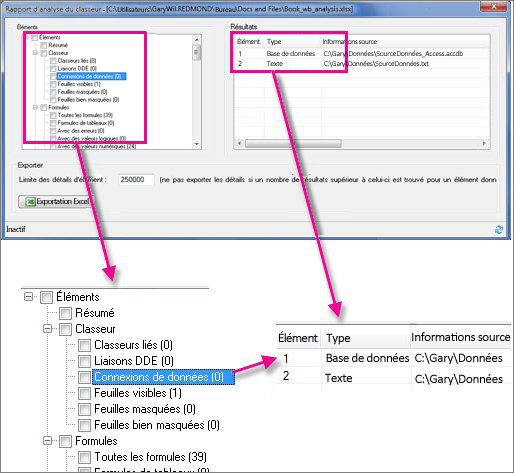Viewport: 514px width, 473px height.
Task: Tick Toutes les formules (39) checkbox in the enlarged tree
Action: (x=84, y=457)
